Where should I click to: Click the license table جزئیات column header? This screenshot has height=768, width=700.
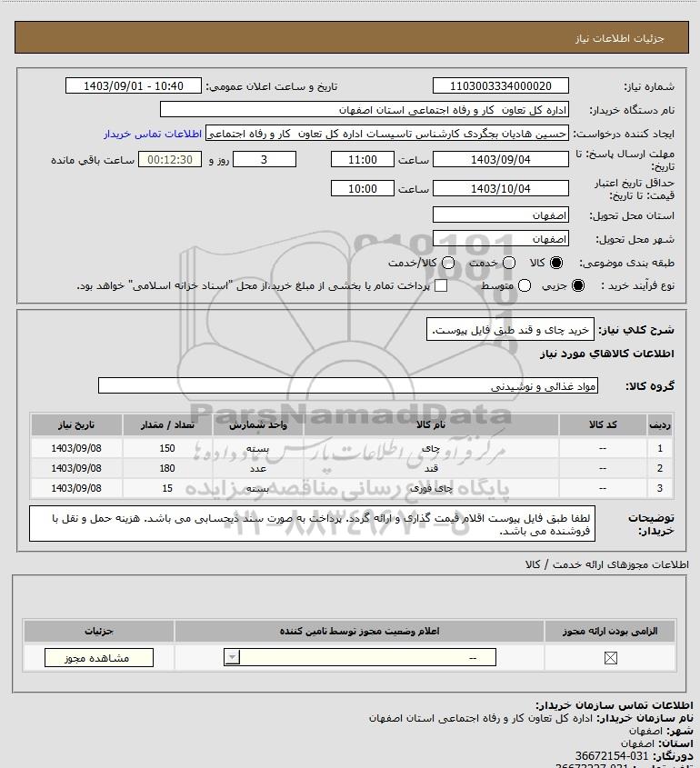pyautogui.click(x=98, y=631)
